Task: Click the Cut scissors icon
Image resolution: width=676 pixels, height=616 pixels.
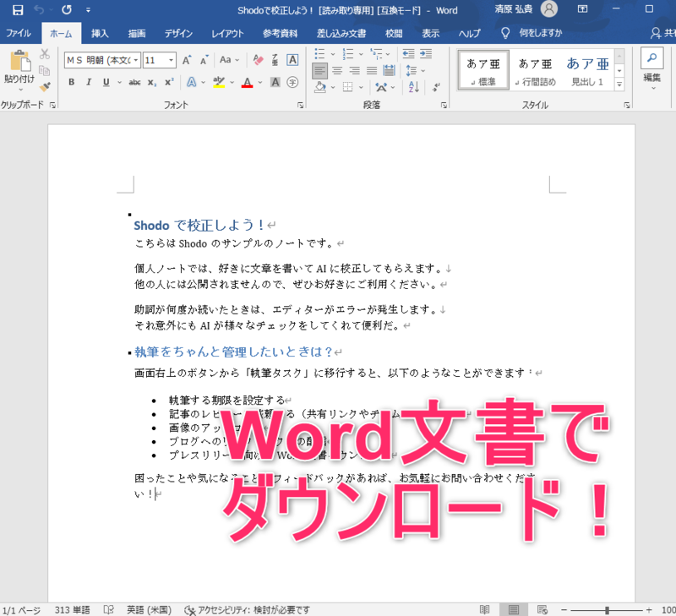Action: tap(45, 54)
